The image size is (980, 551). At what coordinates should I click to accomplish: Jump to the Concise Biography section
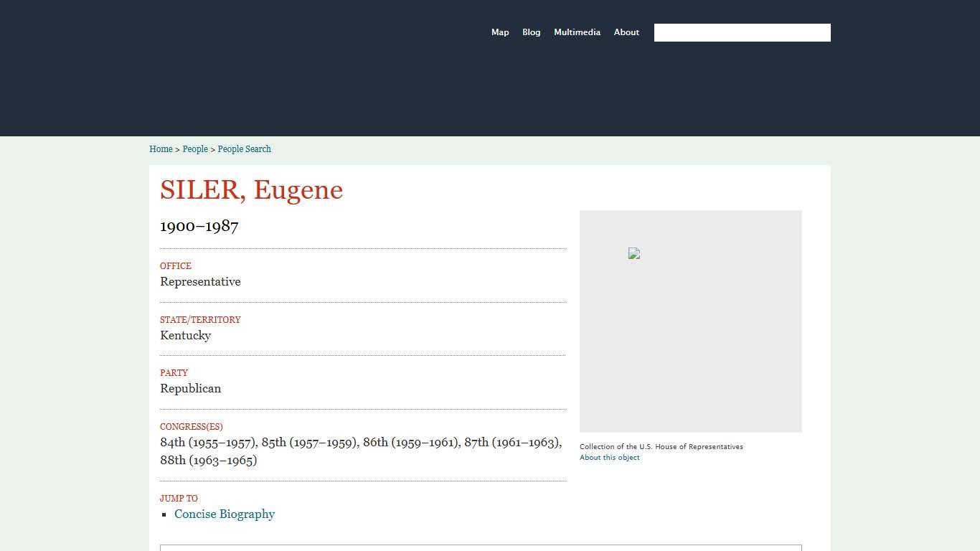[x=225, y=514]
